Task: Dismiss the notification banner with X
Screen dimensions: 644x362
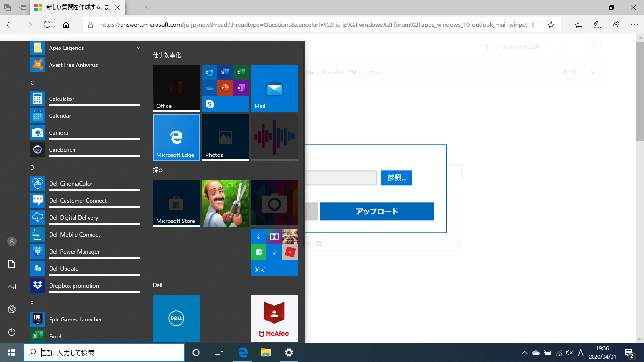Action: [x=593, y=73]
